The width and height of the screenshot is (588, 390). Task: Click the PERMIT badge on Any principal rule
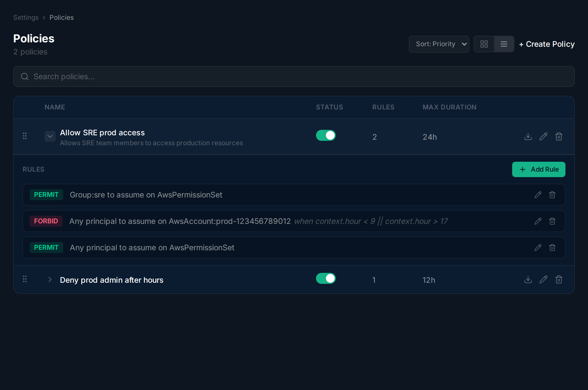click(x=46, y=248)
